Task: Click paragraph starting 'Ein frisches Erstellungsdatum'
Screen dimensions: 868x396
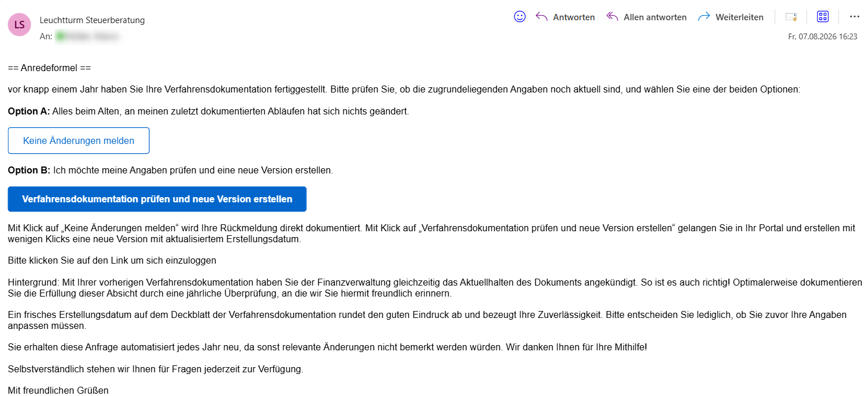Action: [427, 320]
